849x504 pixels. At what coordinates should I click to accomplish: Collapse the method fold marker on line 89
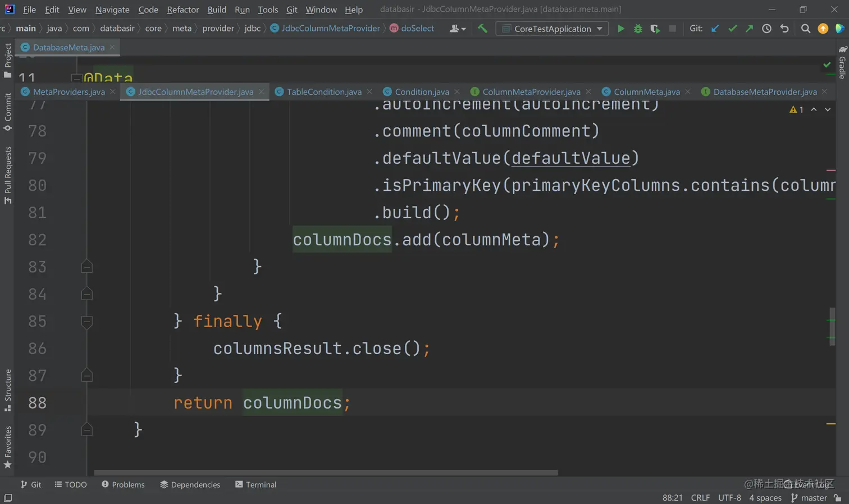coord(86,430)
